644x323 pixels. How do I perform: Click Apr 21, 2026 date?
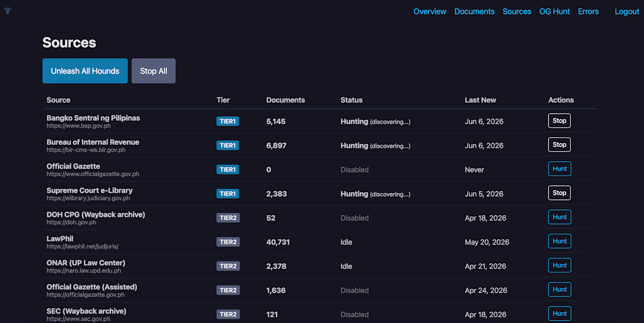[x=485, y=266]
